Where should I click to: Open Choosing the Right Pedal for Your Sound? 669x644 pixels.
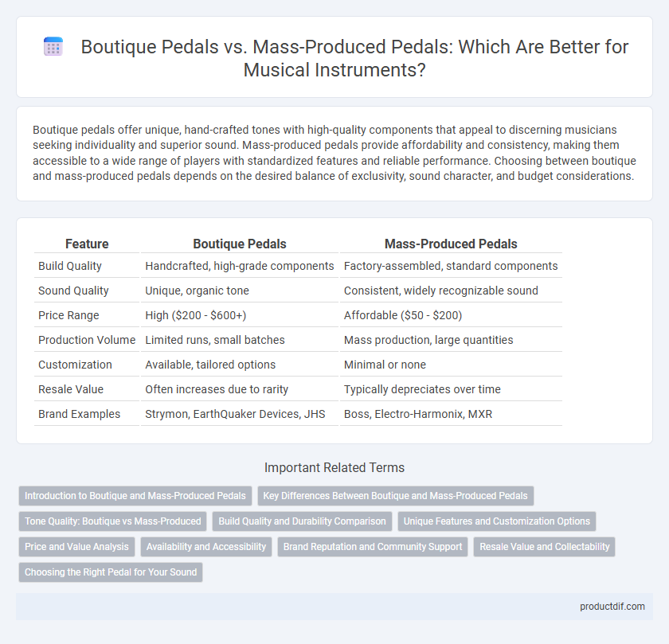click(x=111, y=572)
